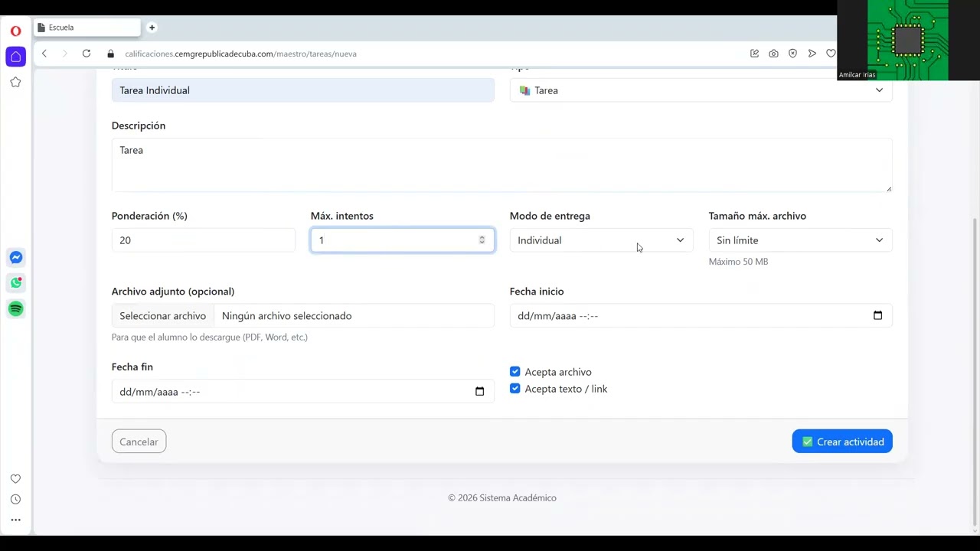
Task: Open History clock icon in sidebar
Action: (x=15, y=499)
